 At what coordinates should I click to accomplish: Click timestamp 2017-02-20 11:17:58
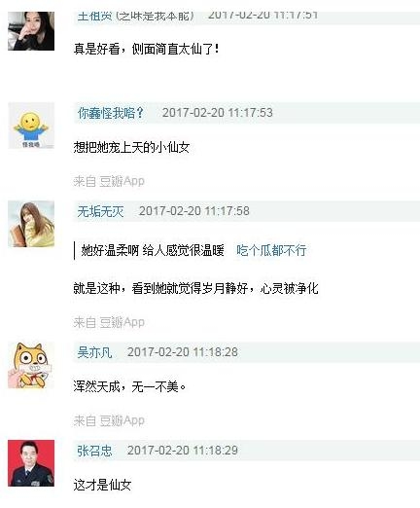tap(194, 211)
